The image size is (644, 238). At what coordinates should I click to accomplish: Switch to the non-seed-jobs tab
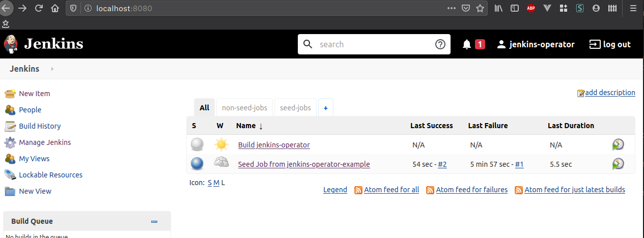[x=245, y=108]
